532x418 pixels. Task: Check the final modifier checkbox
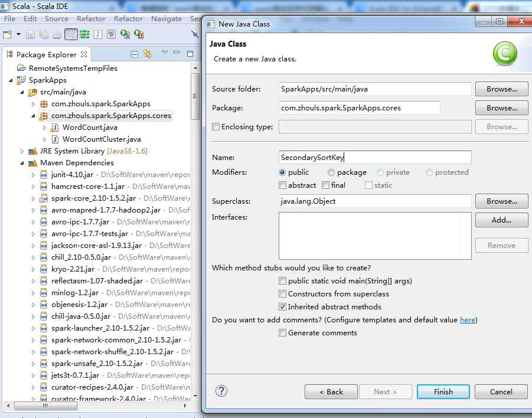click(325, 185)
